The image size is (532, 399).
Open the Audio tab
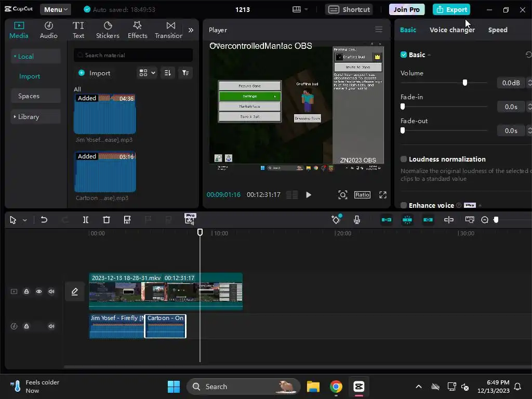coord(48,30)
